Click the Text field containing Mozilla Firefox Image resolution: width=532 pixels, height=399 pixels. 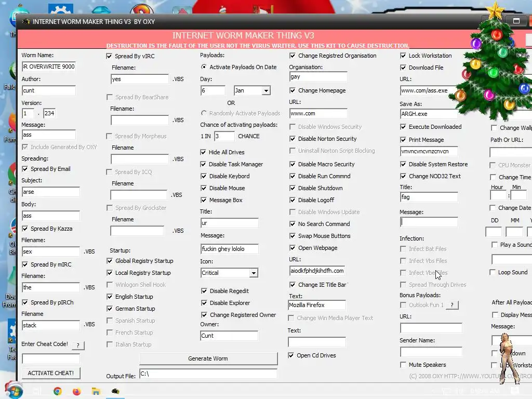coord(317,305)
